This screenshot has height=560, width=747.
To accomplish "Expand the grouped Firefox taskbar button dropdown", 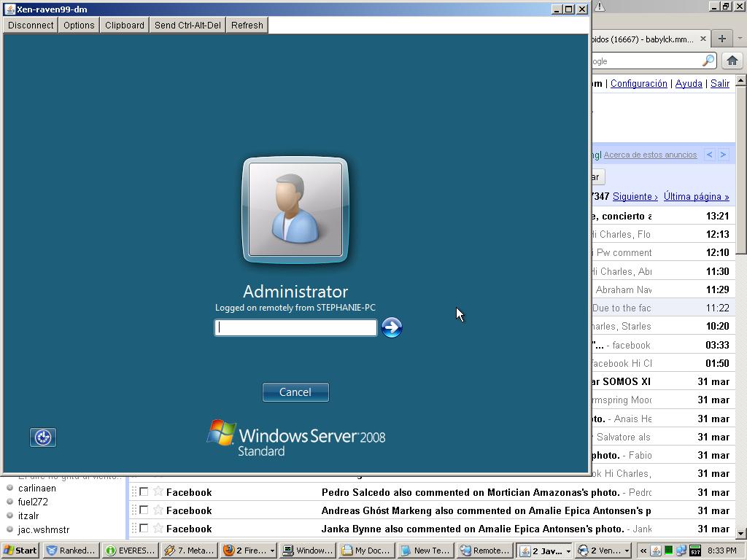I will [272, 551].
